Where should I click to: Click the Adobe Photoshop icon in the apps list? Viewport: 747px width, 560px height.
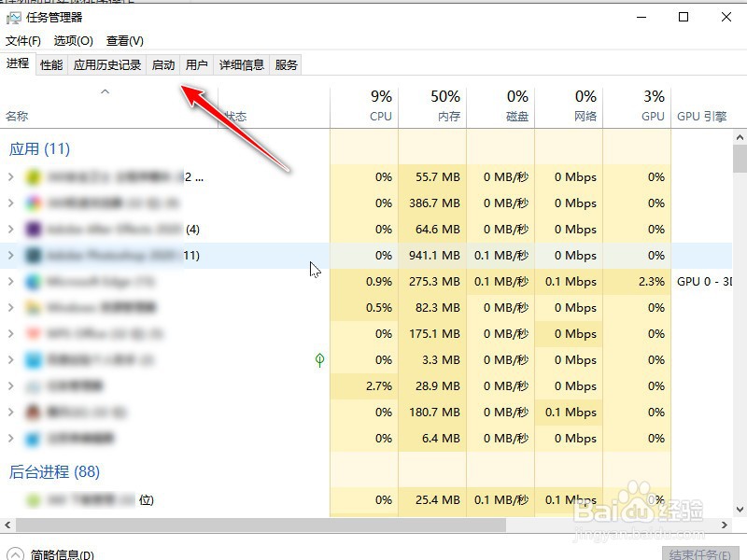pyautogui.click(x=31, y=255)
